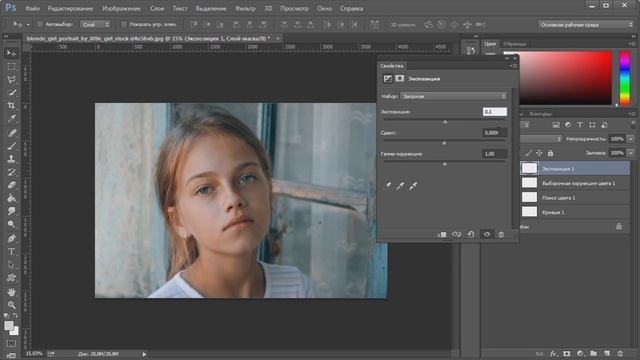The image size is (640, 360).
Task: Select the Rectangular Marquee tool
Action: coord(11,67)
